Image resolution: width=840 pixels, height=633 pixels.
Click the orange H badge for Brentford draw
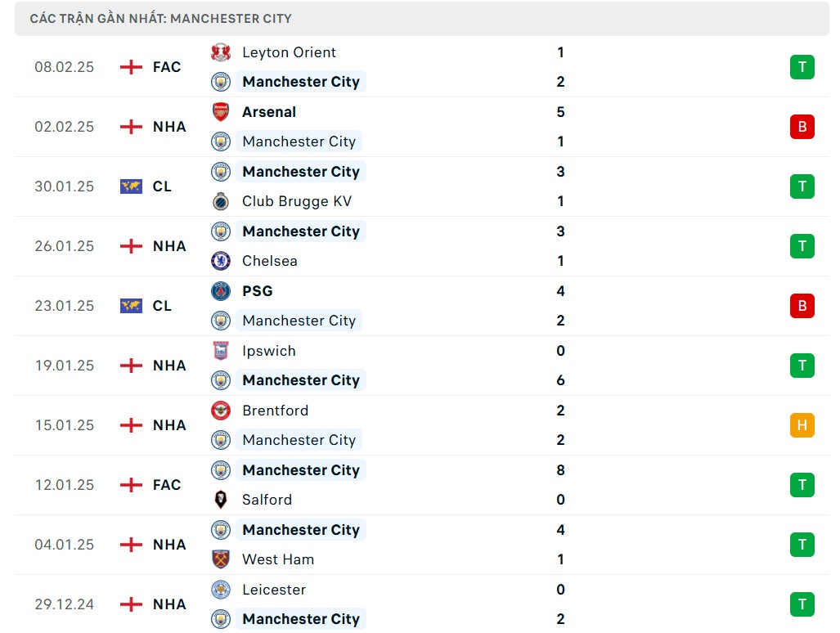802,425
